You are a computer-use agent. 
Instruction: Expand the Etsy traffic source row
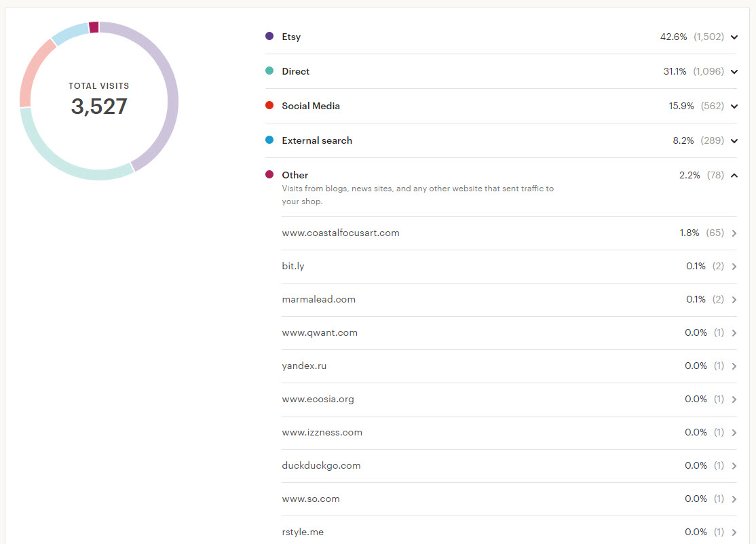pos(734,37)
